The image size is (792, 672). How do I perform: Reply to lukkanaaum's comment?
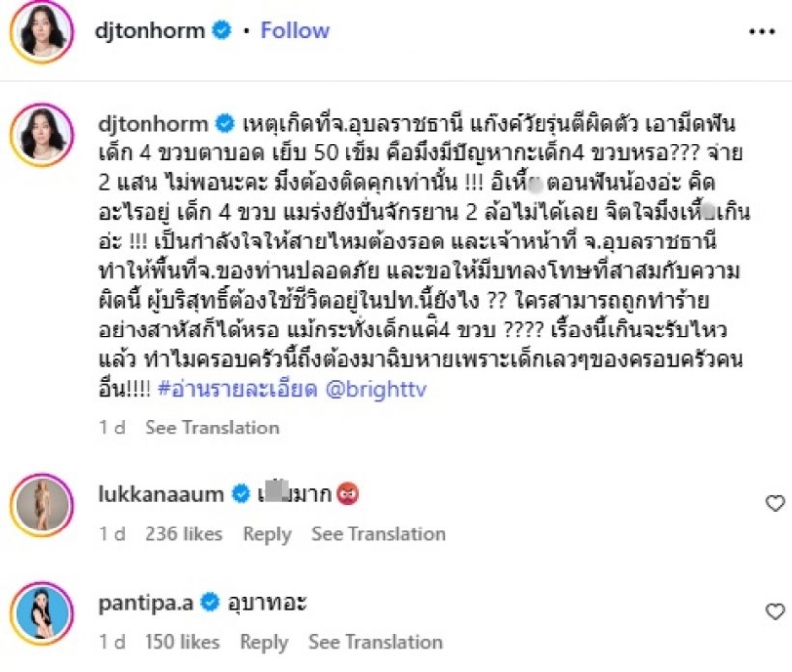point(267,534)
